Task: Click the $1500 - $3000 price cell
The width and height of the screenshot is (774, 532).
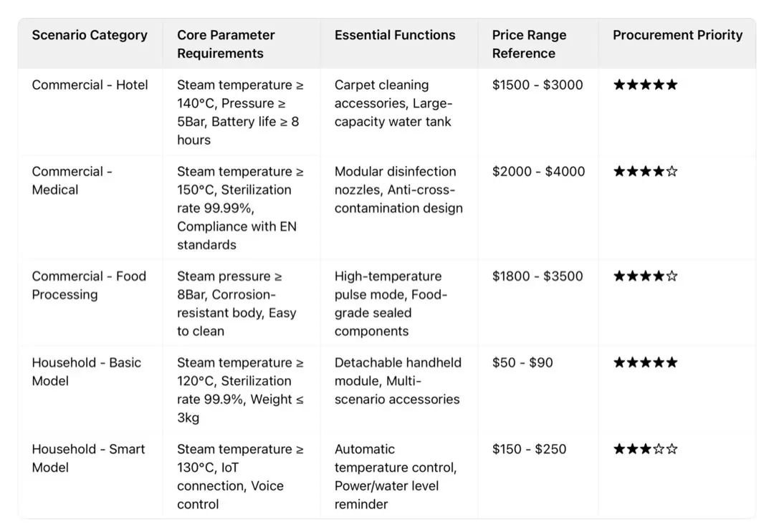Action: pos(537,85)
